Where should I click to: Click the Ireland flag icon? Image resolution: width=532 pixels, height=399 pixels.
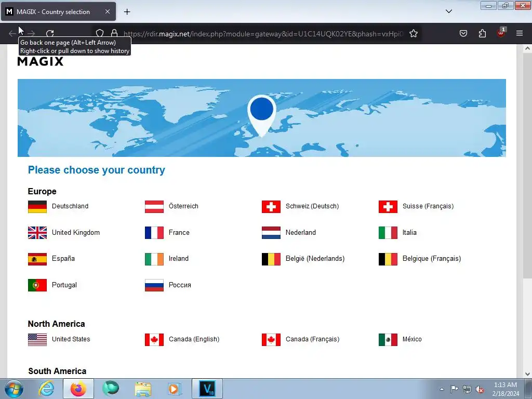tap(154, 259)
